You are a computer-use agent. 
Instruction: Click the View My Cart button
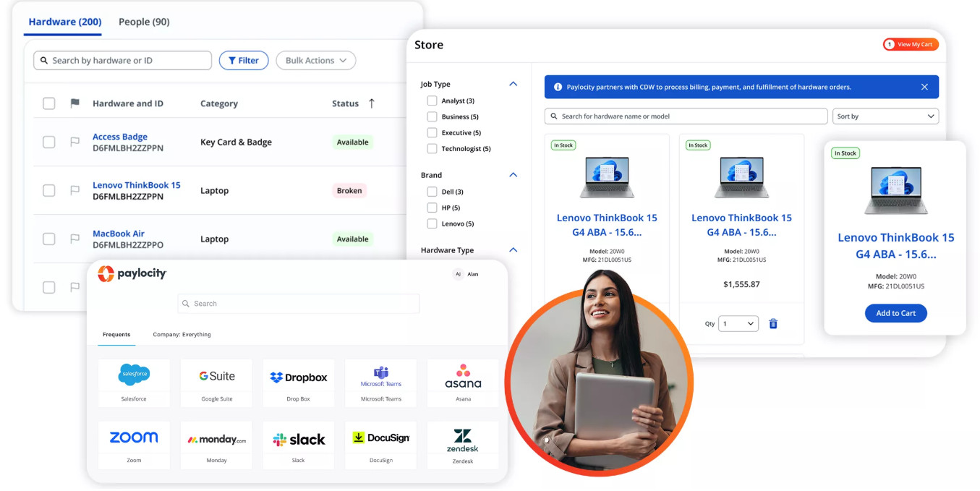tap(911, 44)
